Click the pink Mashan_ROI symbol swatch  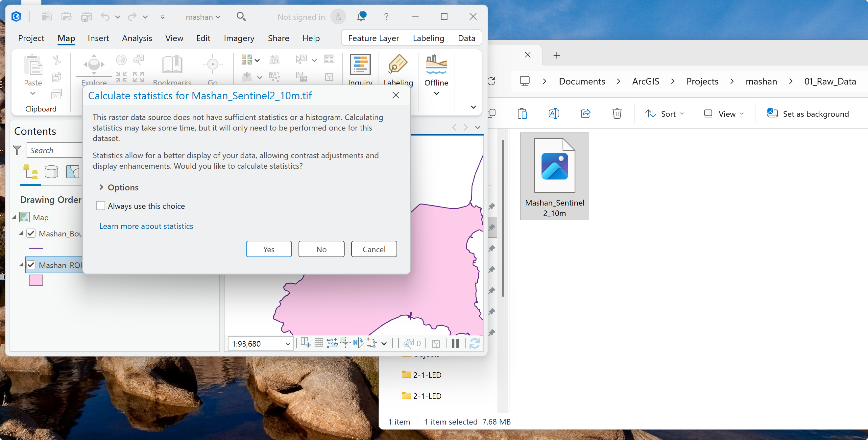coord(36,280)
